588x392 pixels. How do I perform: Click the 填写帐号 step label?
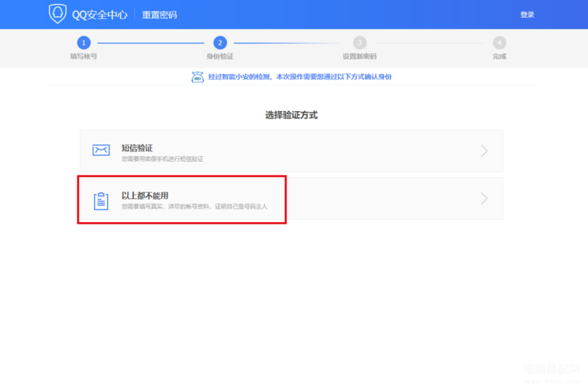84,56
